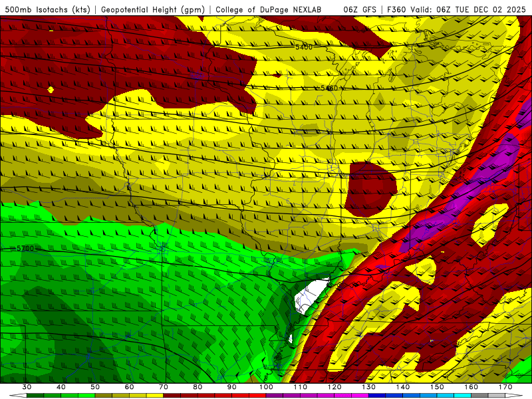Select the 150 value on the color scale
Screen dimensions: 532x399
pyautogui.click(x=438, y=387)
